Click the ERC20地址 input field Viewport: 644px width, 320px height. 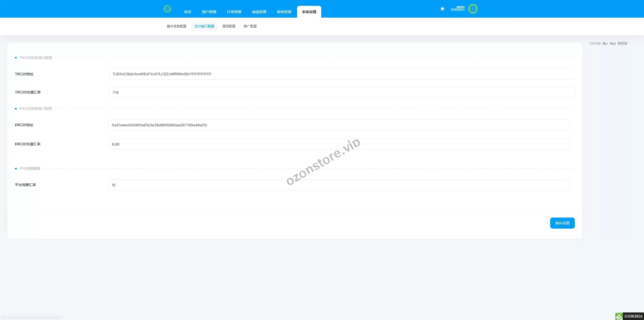point(339,125)
